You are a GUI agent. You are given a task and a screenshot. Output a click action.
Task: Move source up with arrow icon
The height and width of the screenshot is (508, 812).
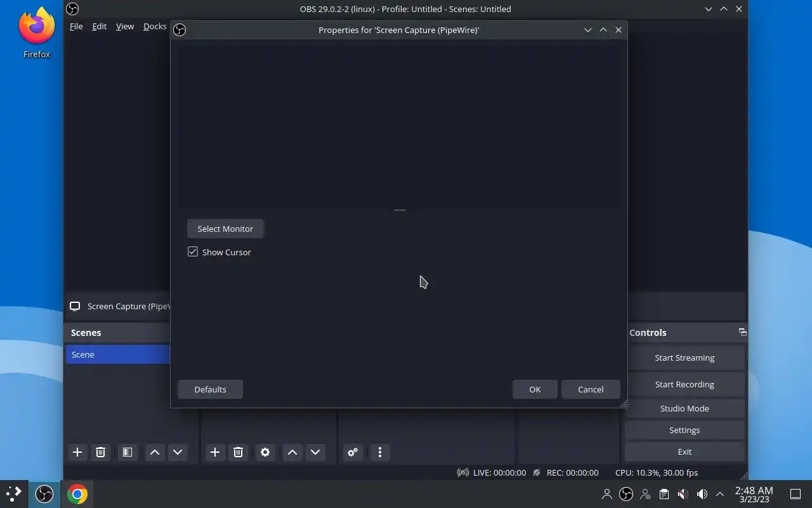coord(292,452)
